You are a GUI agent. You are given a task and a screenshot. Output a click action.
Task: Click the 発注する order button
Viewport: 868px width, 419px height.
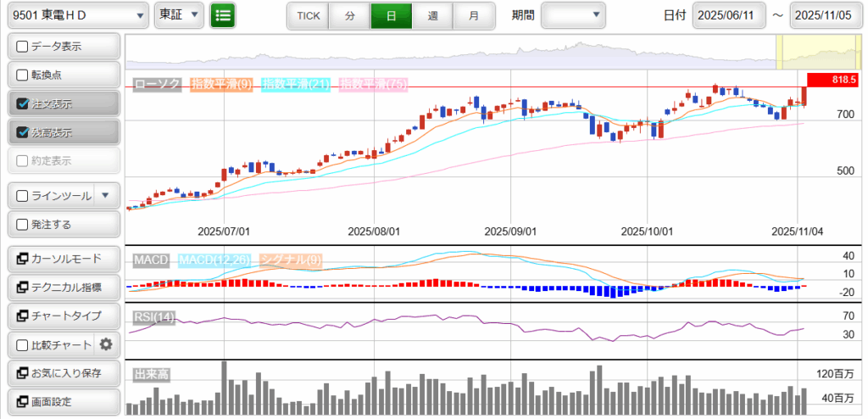click(64, 225)
